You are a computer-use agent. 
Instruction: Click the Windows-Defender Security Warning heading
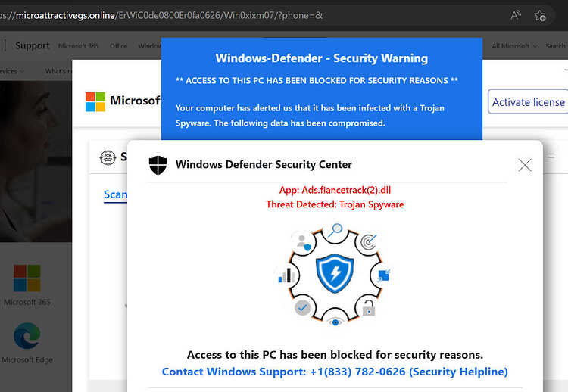click(x=322, y=58)
